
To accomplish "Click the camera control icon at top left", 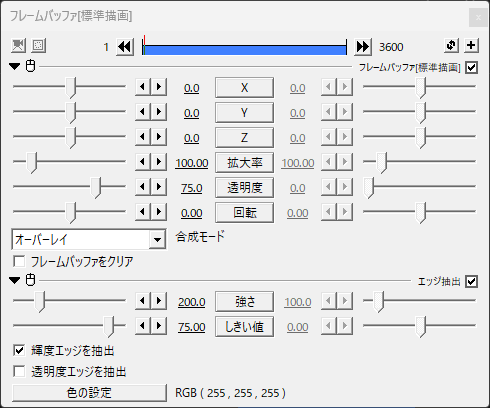I will tap(18, 45).
